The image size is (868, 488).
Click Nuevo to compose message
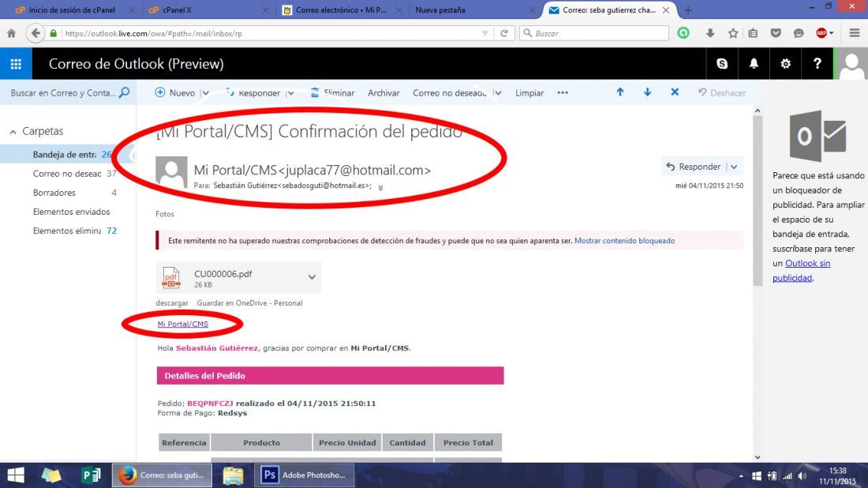(x=175, y=92)
